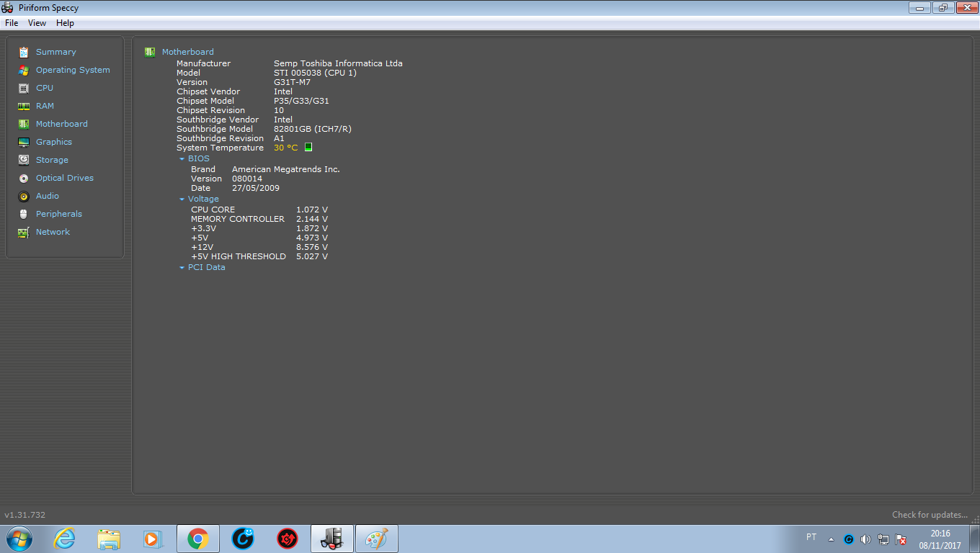Click the manufacturer value Semp Toshiba Informatica Ltda
Image resolution: width=980 pixels, height=553 pixels.
(x=338, y=63)
